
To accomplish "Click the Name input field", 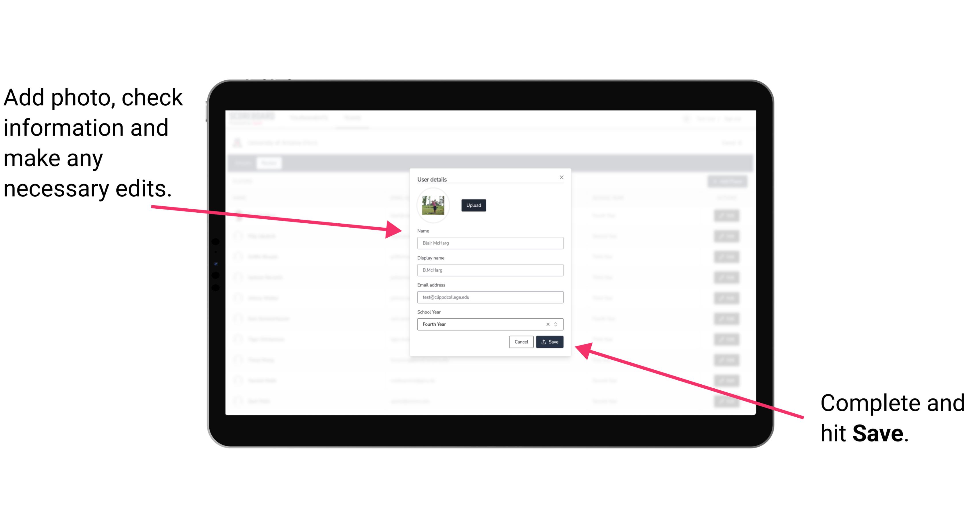I will 489,243.
